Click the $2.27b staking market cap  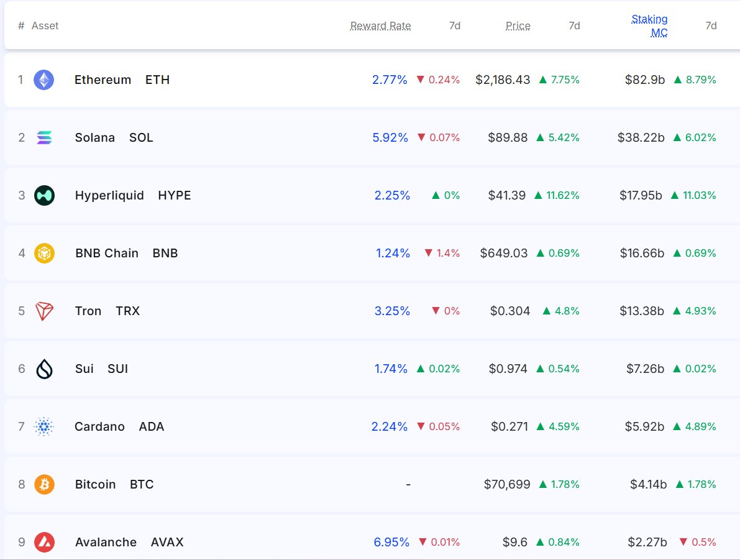[x=647, y=542]
